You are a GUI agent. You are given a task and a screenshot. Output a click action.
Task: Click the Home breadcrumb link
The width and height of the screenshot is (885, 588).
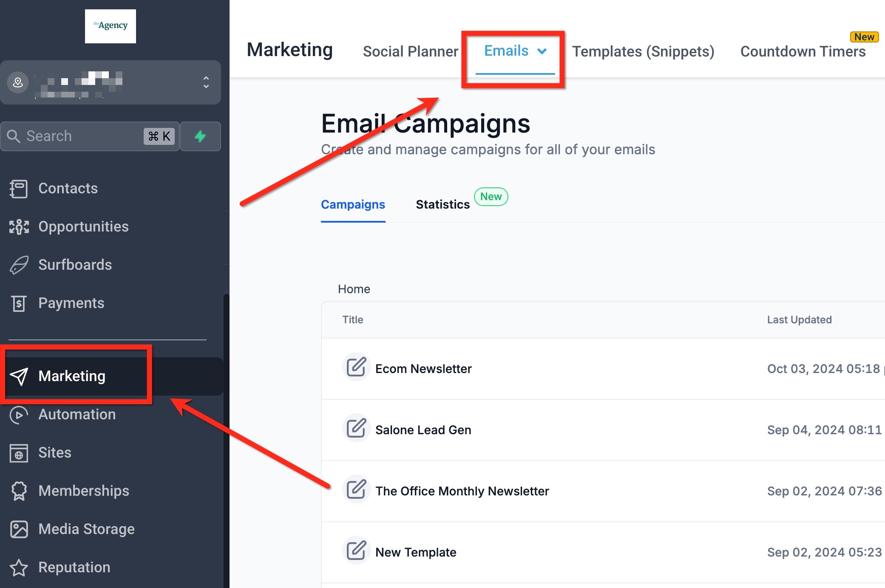354,289
